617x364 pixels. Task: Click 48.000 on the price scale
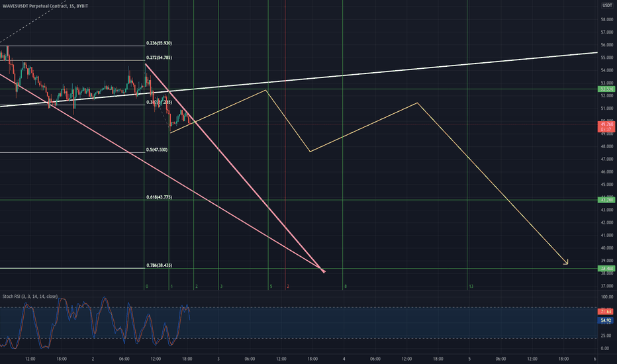607,146
